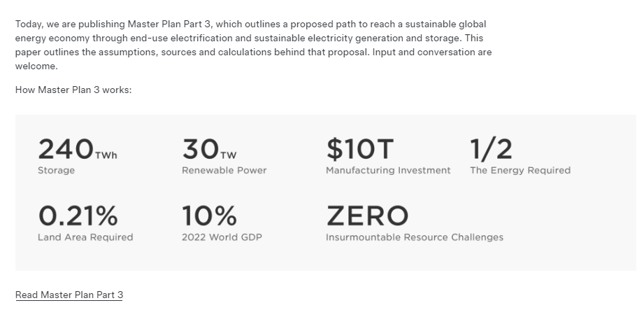Click the ZERO headline figure
This screenshot has height=317, width=644.
pyautogui.click(x=367, y=216)
